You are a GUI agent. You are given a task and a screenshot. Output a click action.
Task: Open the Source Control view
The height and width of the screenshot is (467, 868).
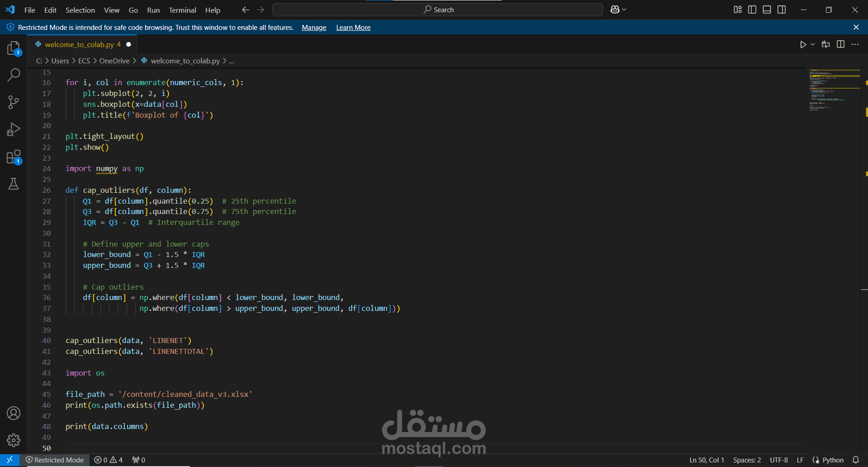coord(14,102)
